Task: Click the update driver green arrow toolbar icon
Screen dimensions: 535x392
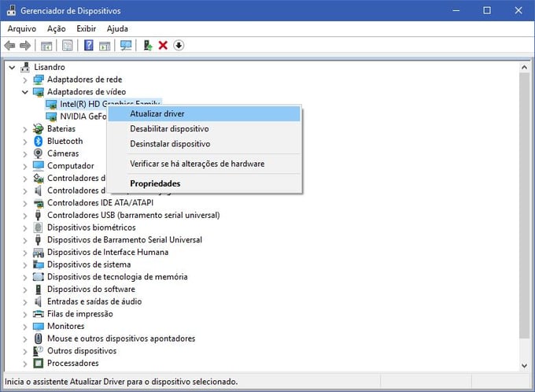Action: 147,46
